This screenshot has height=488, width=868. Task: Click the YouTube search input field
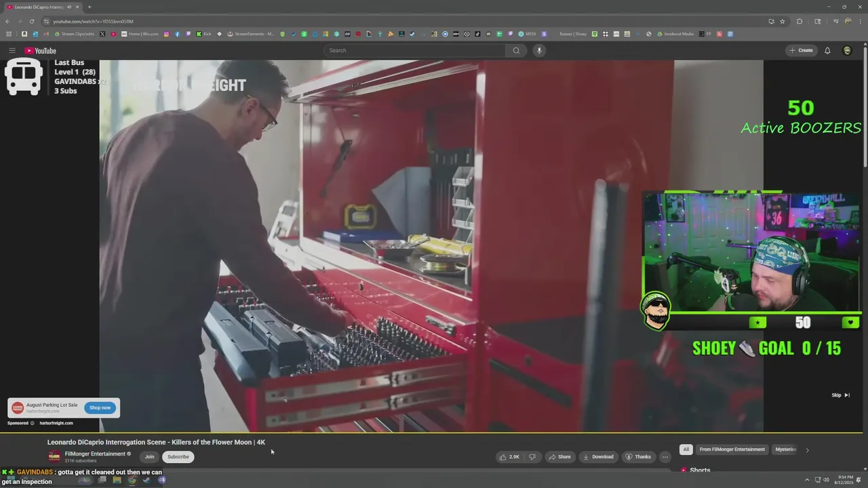(415, 50)
